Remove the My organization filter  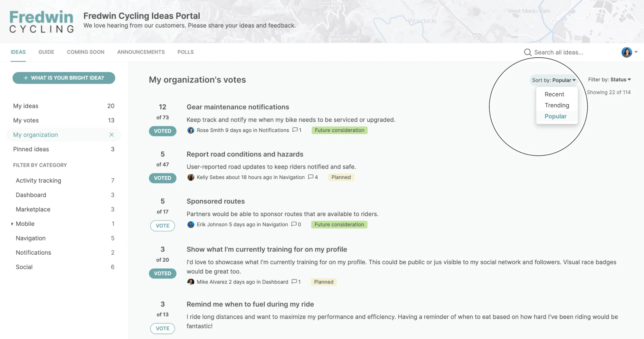click(x=111, y=135)
